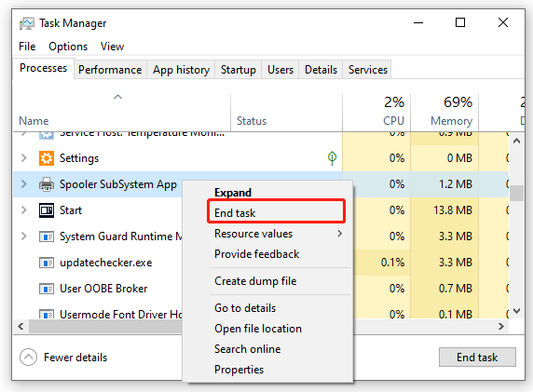Switch to the App history tab
533x392 pixels.
point(181,70)
